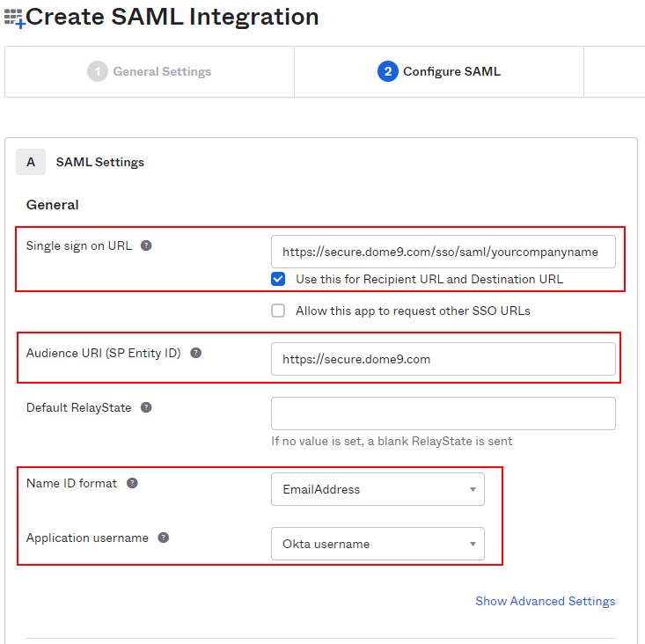Click the SAML Settings section A badge
The width and height of the screenshot is (645, 644).
pyautogui.click(x=31, y=162)
